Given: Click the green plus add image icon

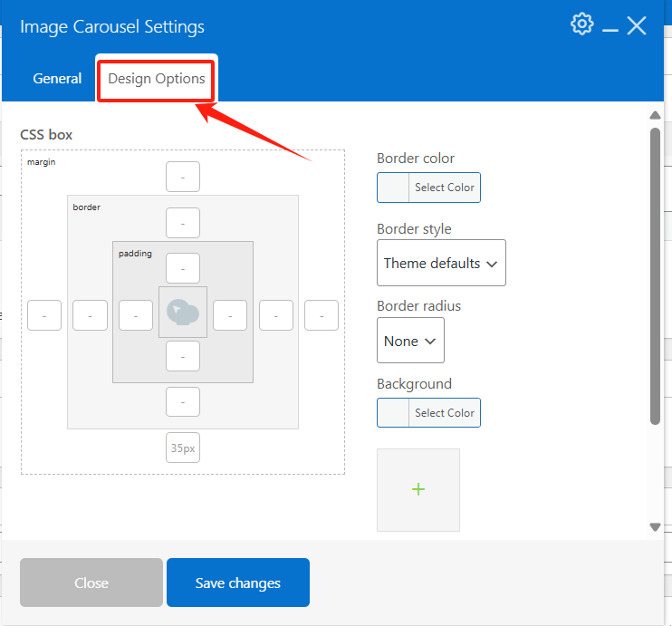Looking at the screenshot, I should pos(418,489).
